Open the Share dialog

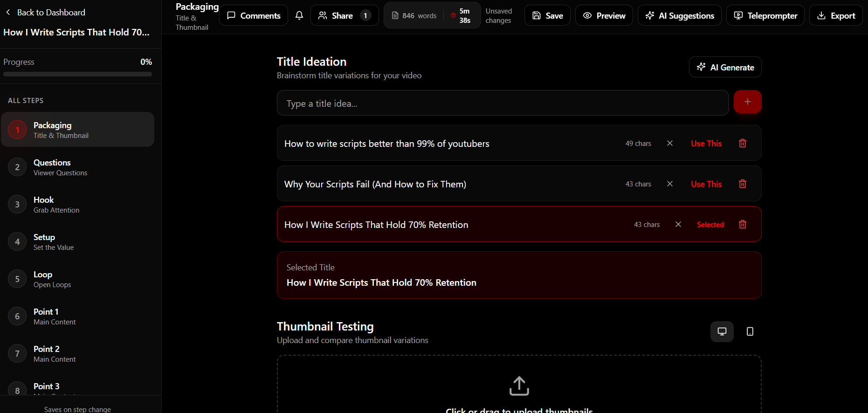344,15
